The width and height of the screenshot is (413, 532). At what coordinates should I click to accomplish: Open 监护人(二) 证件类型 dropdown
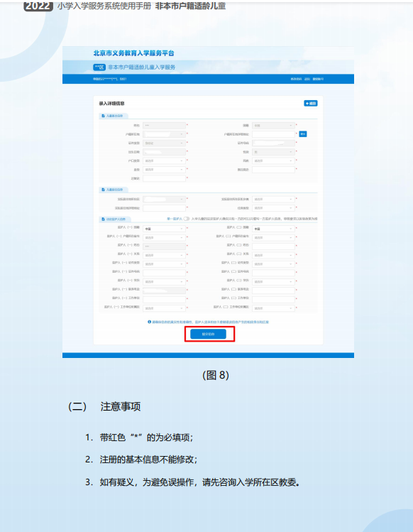(x=273, y=264)
